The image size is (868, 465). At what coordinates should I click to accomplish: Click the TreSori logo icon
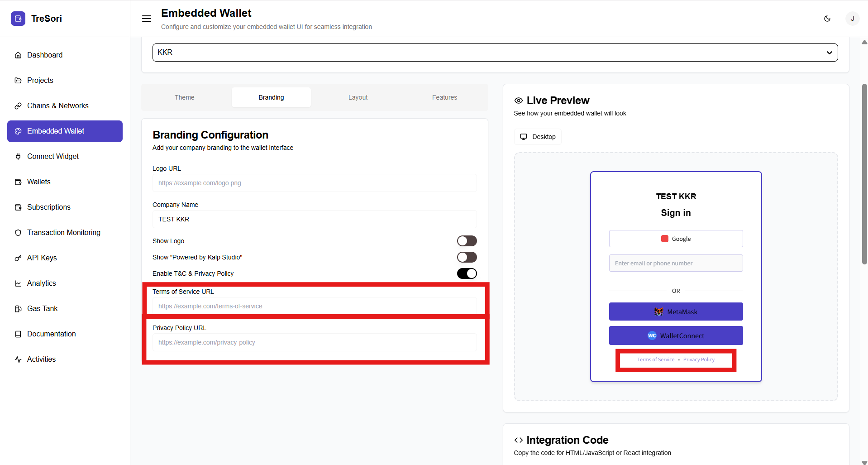pyautogui.click(x=18, y=19)
